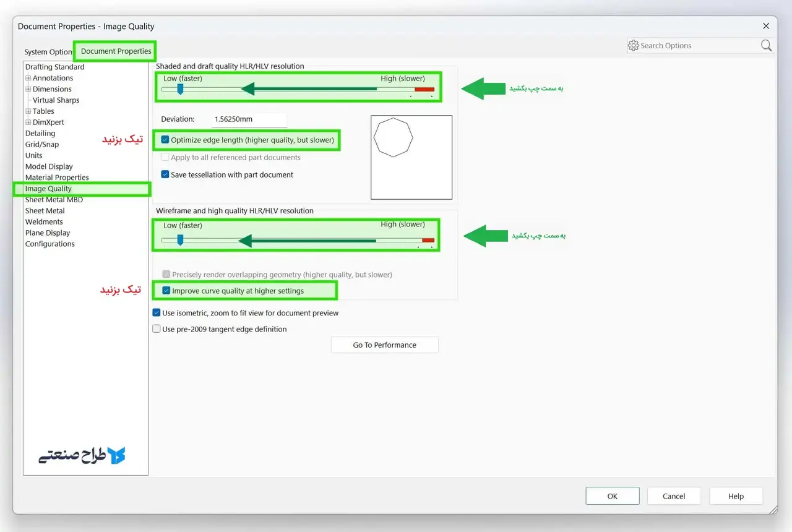The width and height of the screenshot is (792, 532).
Task: Click the search magnifier icon
Action: pyautogui.click(x=766, y=46)
